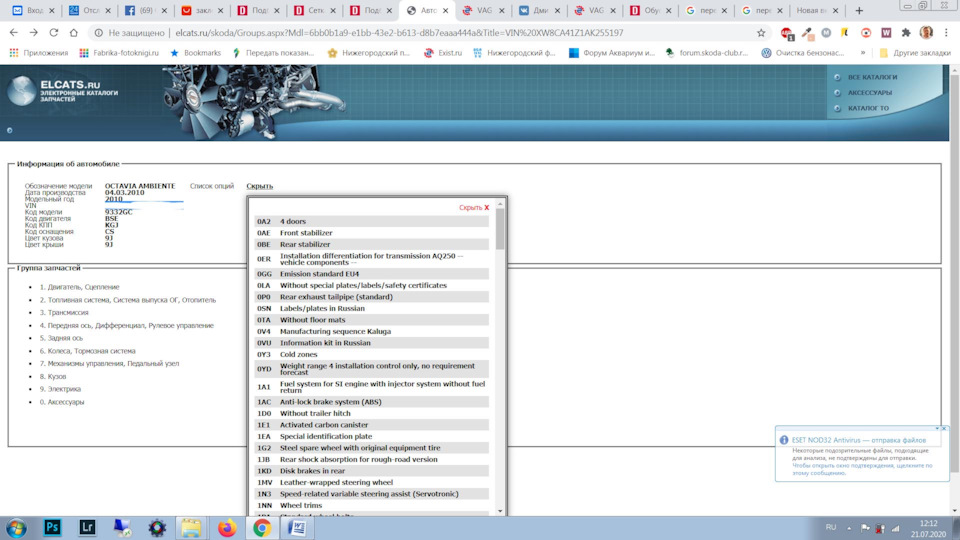Open КАТАЛОГ ТО menu item
Image resolution: width=960 pixels, height=540 pixels.
pyautogui.click(x=868, y=108)
